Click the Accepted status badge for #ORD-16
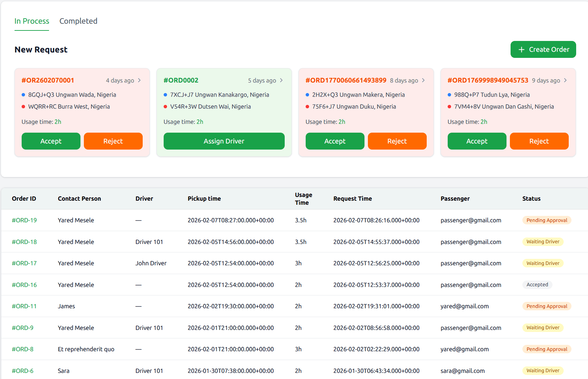The width and height of the screenshot is (588, 379). pyautogui.click(x=537, y=285)
